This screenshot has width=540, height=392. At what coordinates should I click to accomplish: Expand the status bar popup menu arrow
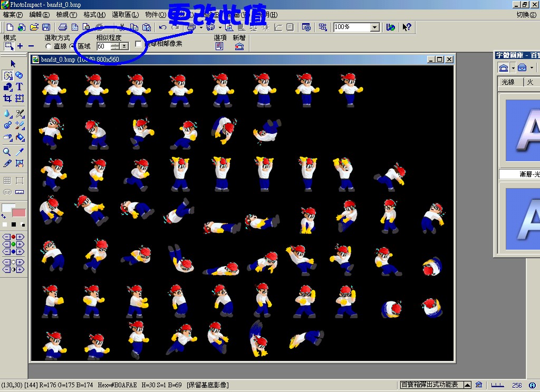(467, 385)
